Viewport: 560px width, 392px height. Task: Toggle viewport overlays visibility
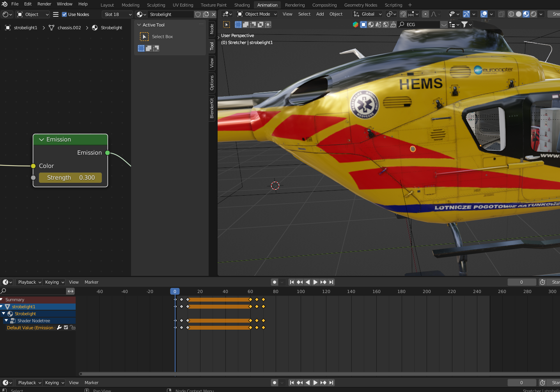coord(484,14)
